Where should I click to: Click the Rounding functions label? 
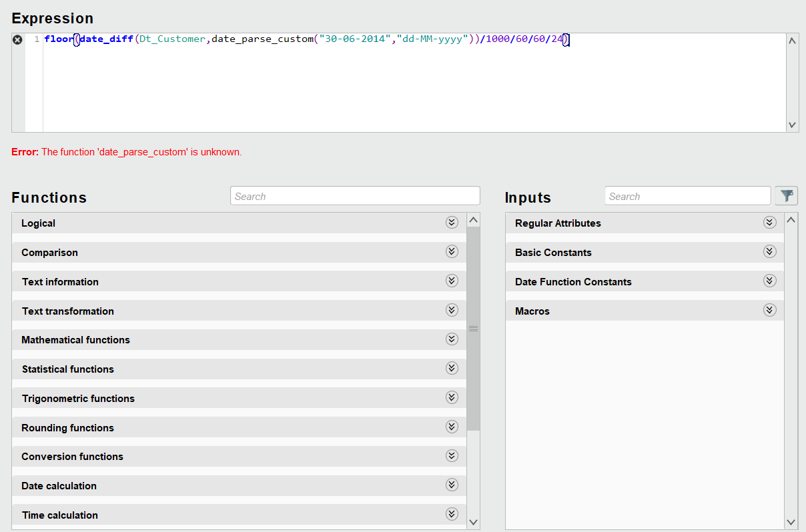67,428
